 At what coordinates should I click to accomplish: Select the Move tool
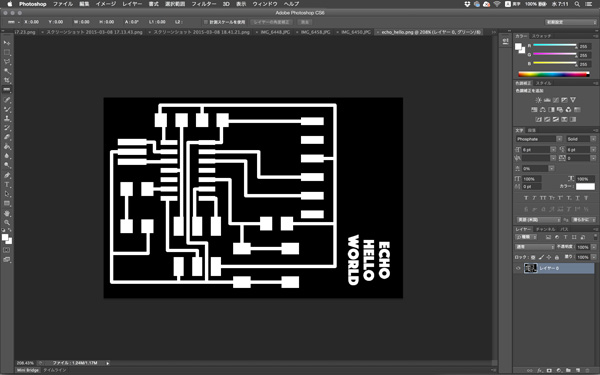[7, 42]
